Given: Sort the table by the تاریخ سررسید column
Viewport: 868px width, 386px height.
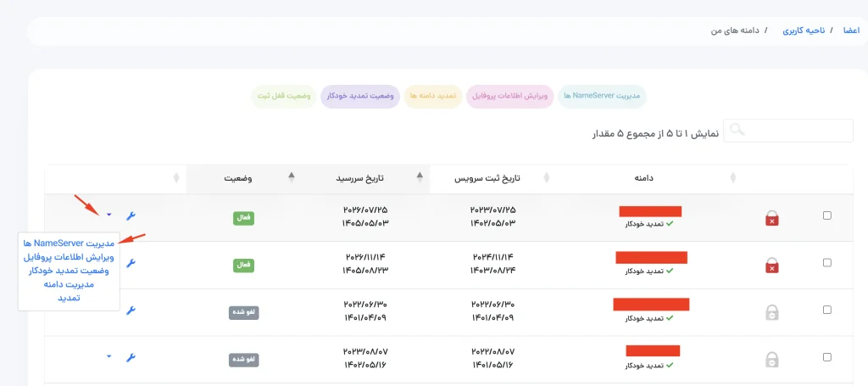Looking at the screenshot, I should [x=369, y=178].
